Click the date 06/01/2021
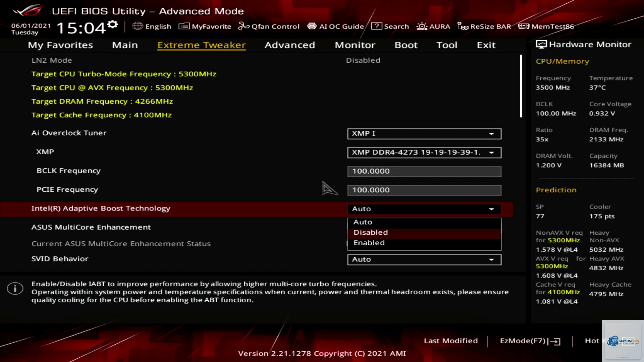This screenshot has width=644, height=362. [x=31, y=26]
